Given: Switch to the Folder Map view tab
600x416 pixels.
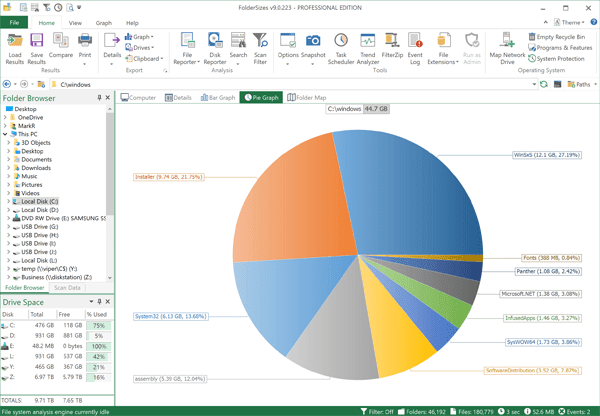Looking at the screenshot, I should [x=307, y=98].
